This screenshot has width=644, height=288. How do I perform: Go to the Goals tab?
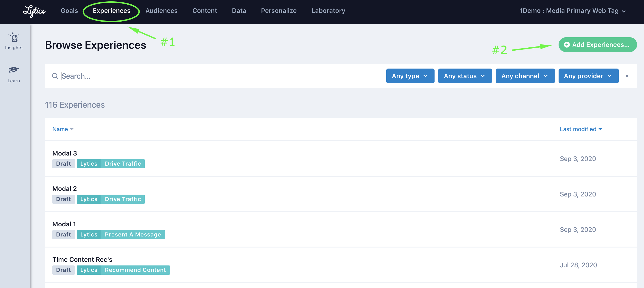point(69,11)
